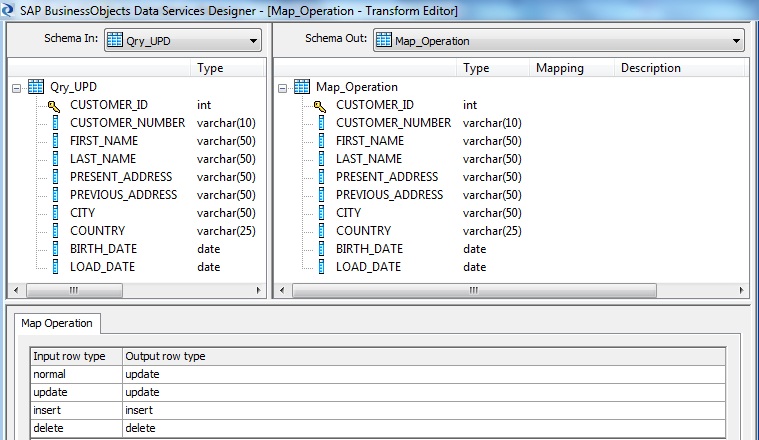Click column icon of input BIRTH_DATE

[55, 249]
